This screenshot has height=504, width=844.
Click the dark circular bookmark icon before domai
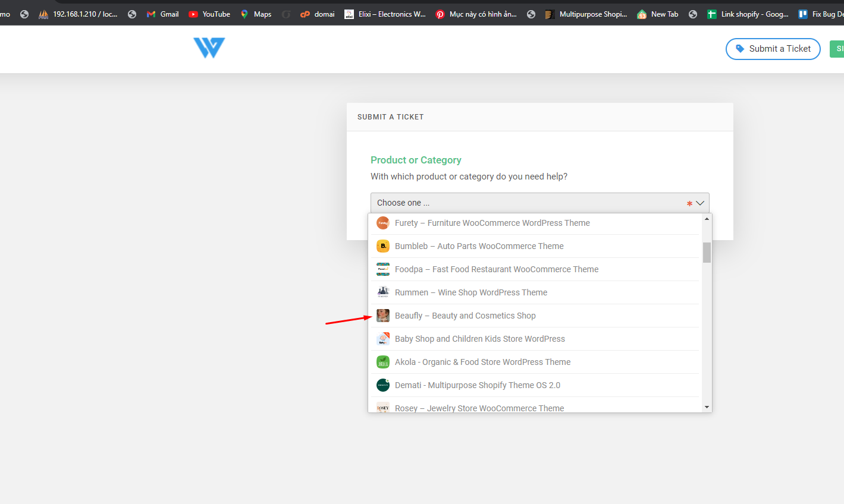[x=286, y=14]
